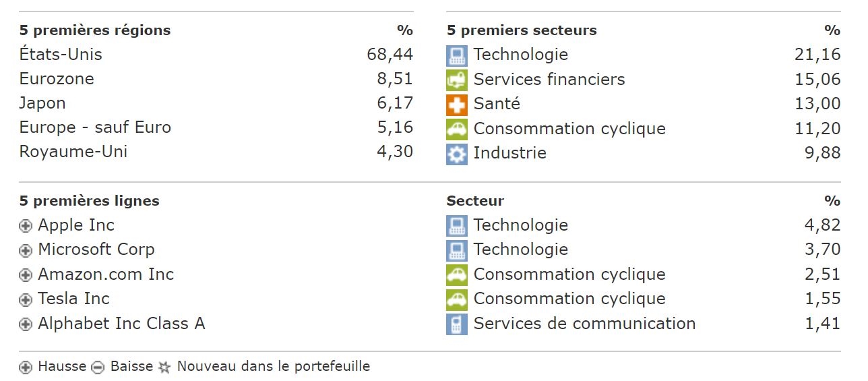
Task: Click the Technologie icon in top sectors
Action: pyautogui.click(x=456, y=55)
